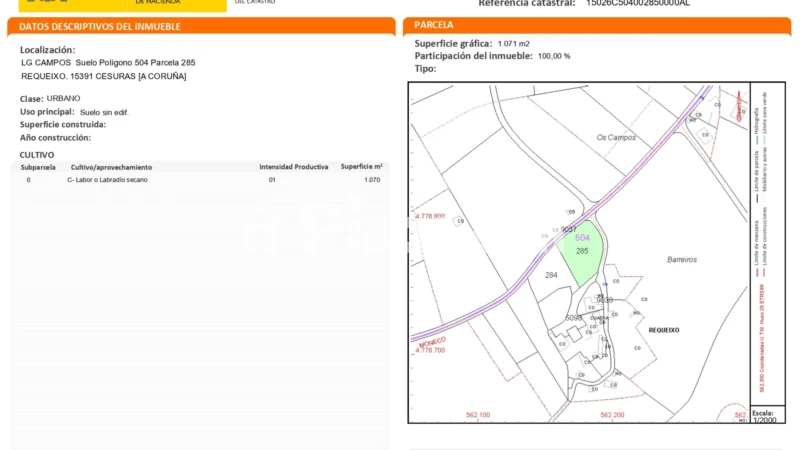Click the Tipo label
The image size is (800, 450).
coord(425,69)
